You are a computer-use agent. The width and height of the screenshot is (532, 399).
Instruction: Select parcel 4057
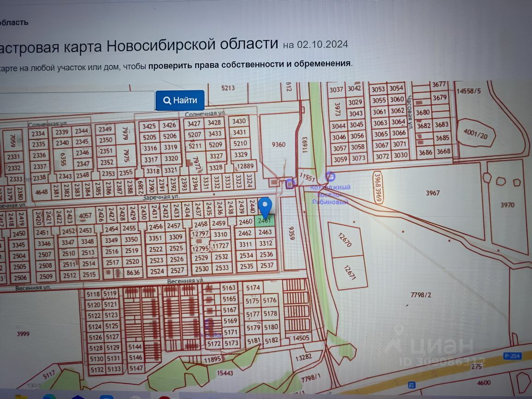(85, 216)
